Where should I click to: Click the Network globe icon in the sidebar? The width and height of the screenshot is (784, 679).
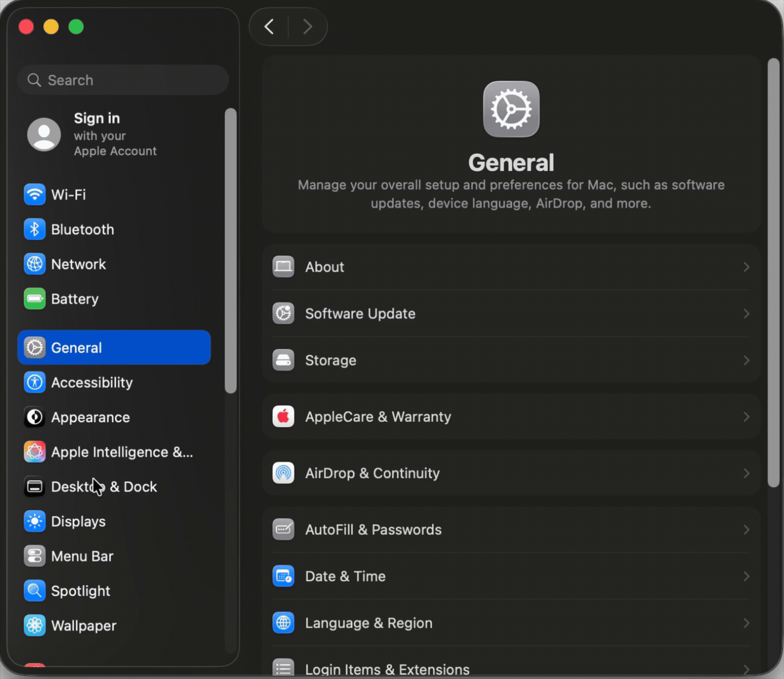[35, 264]
